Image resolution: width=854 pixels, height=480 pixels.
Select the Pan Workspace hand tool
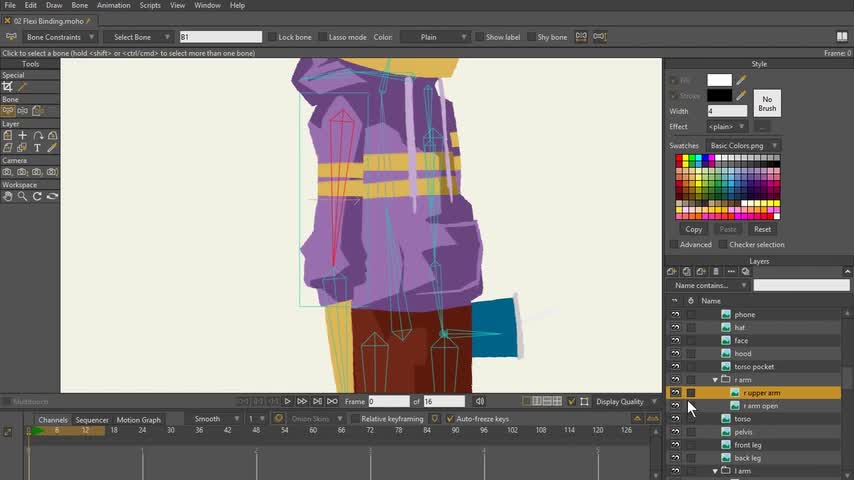(7, 196)
